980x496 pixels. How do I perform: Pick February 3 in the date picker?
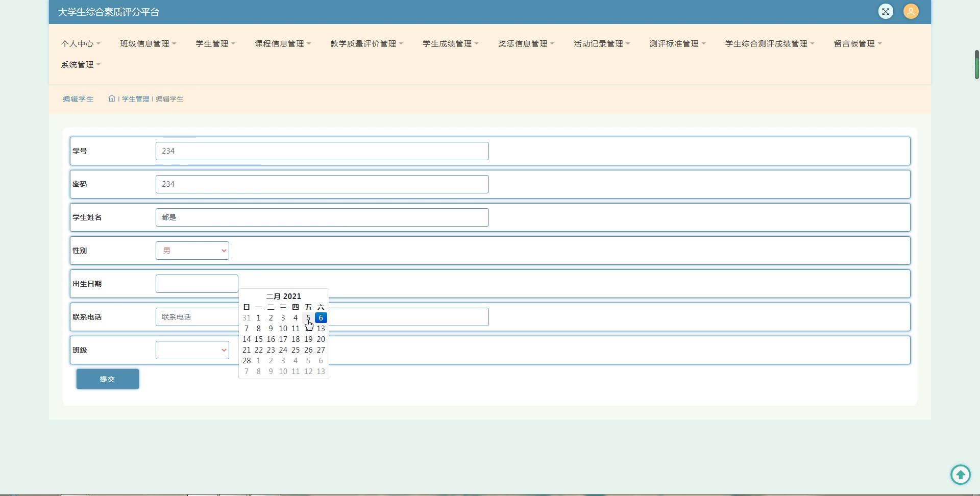[283, 317]
